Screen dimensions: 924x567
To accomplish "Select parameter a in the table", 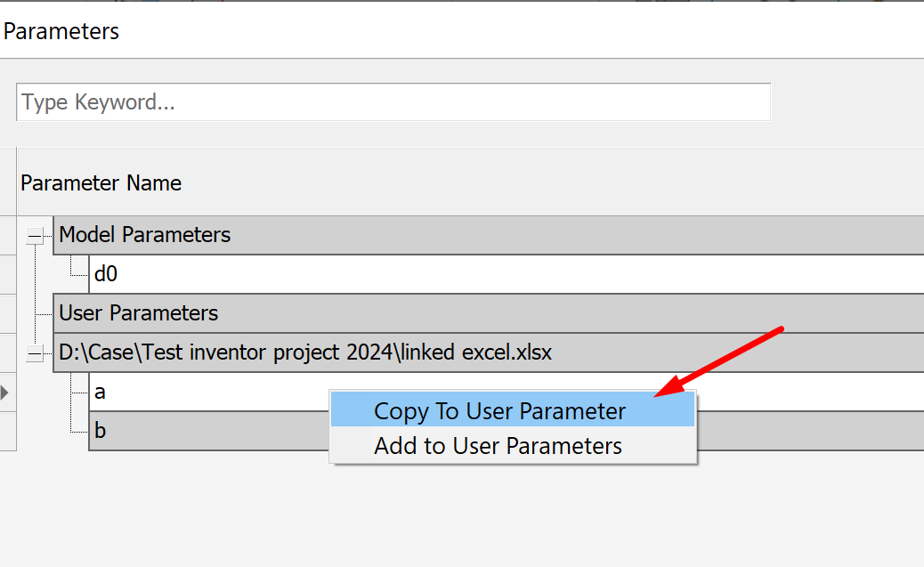I will 205,392.
